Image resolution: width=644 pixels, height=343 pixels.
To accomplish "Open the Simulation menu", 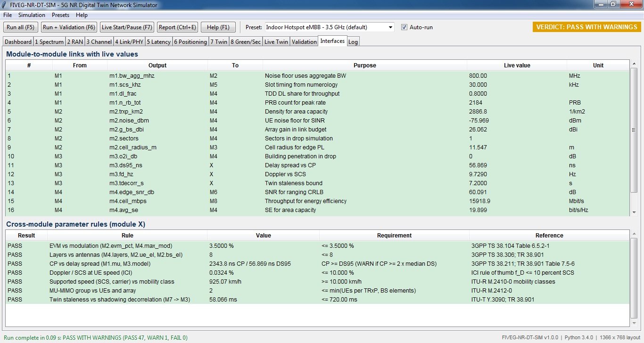I will click(x=32, y=15).
